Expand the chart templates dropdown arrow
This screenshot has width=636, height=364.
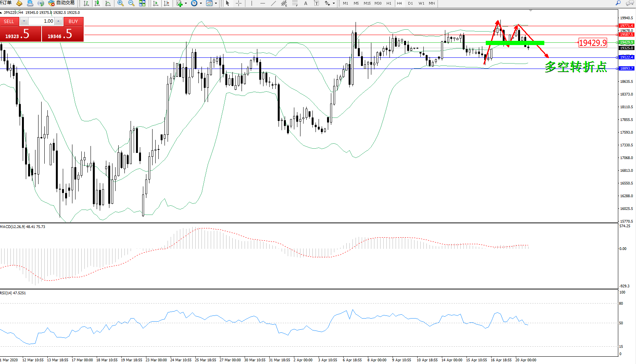(x=216, y=3)
